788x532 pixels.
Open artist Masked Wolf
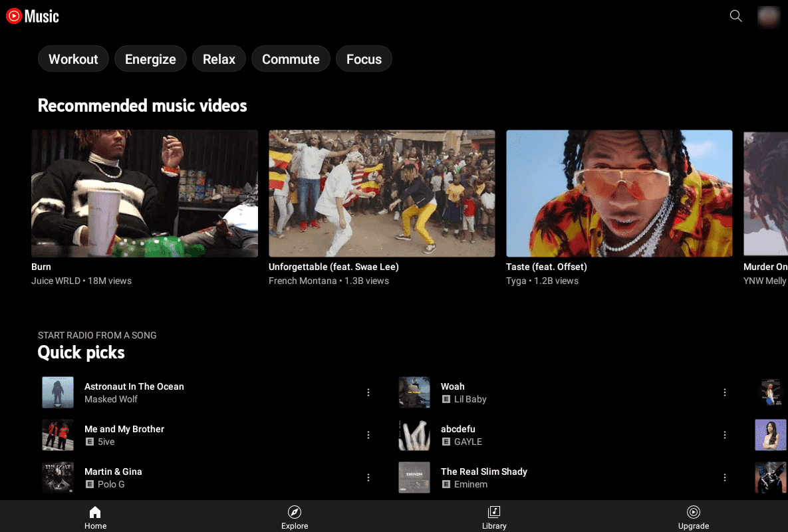point(111,400)
